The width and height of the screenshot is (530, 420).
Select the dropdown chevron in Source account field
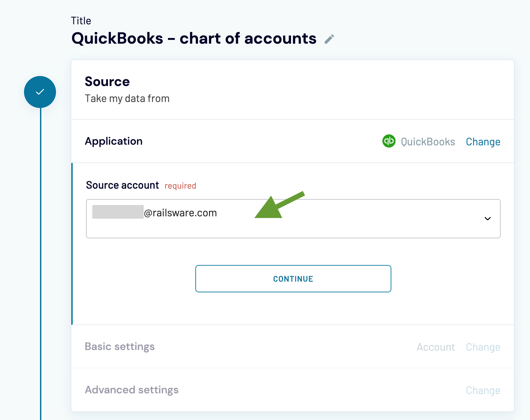488,219
